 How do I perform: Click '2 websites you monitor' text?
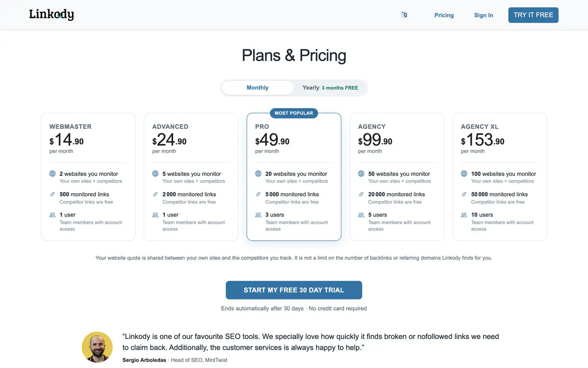pyautogui.click(x=89, y=174)
